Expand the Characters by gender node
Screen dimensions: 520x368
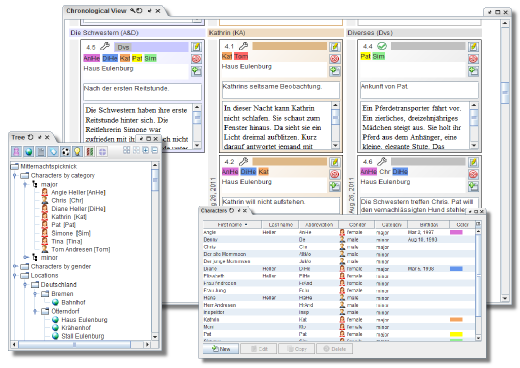pyautogui.click(x=15, y=266)
